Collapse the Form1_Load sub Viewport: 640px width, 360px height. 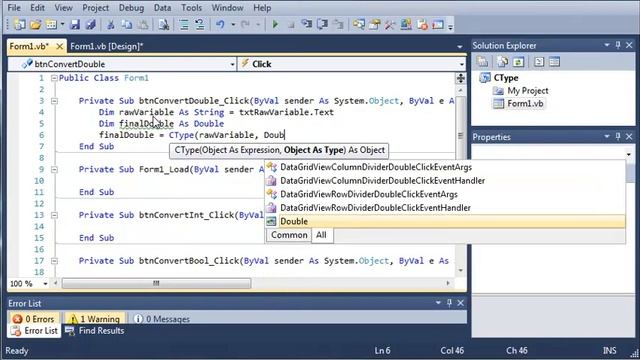54,169
